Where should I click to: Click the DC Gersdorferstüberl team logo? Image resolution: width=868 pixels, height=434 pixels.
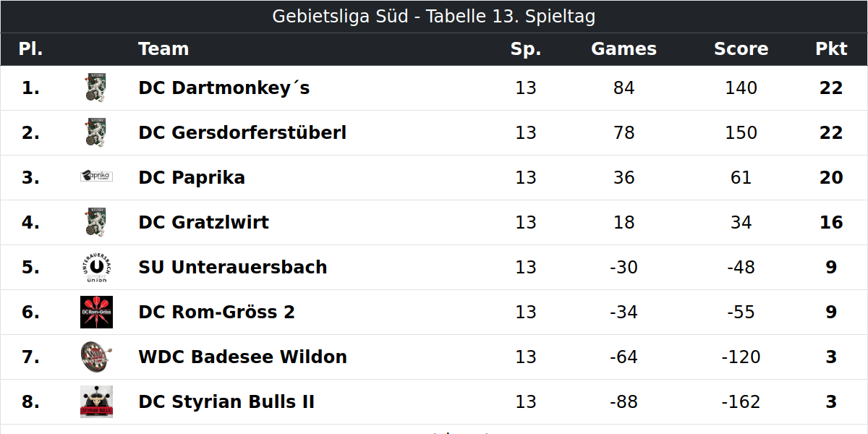[x=96, y=133]
